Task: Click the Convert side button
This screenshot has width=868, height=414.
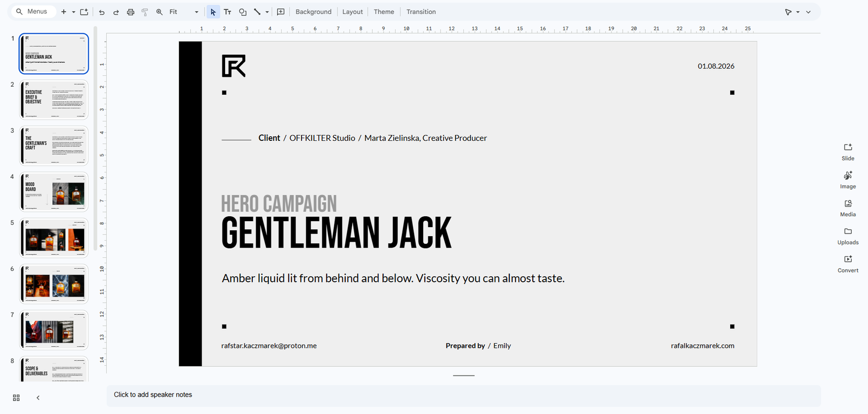Action: coord(848,264)
